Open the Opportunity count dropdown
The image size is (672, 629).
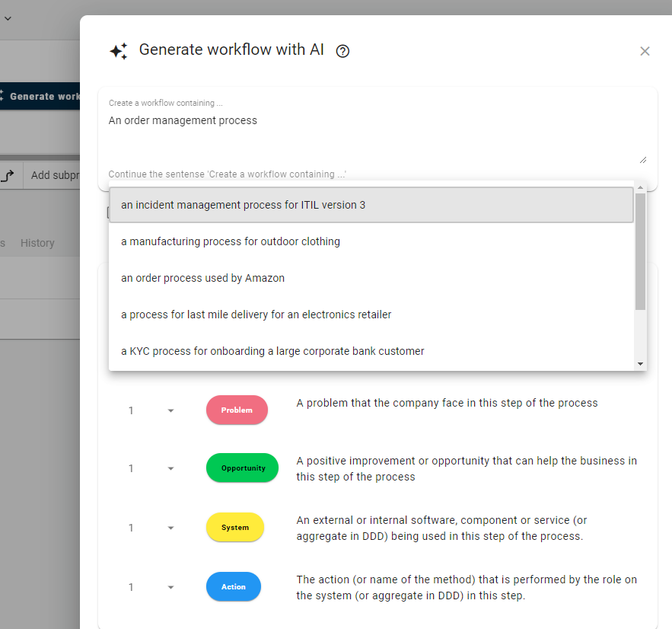[170, 468]
